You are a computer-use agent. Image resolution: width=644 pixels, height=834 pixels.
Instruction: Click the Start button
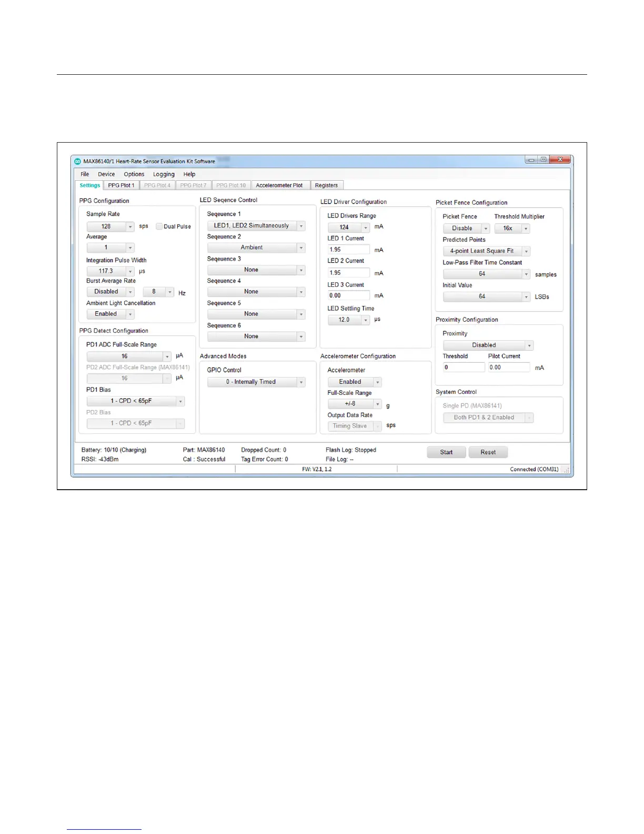click(446, 452)
